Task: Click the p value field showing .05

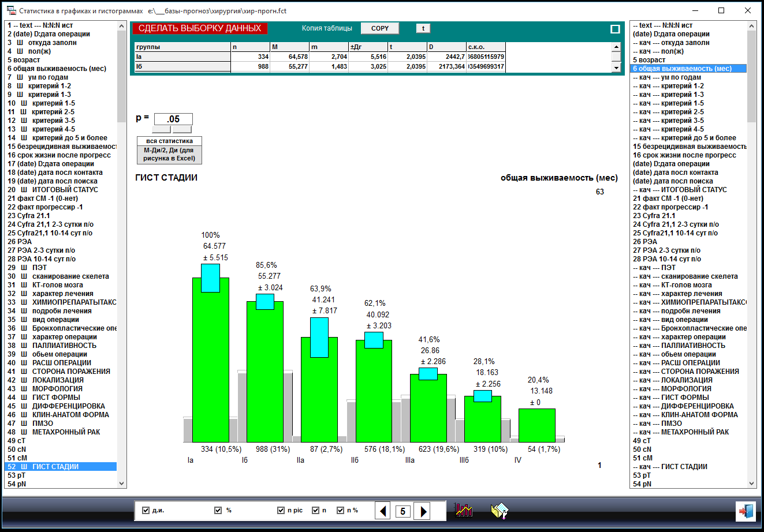Action: pos(173,119)
